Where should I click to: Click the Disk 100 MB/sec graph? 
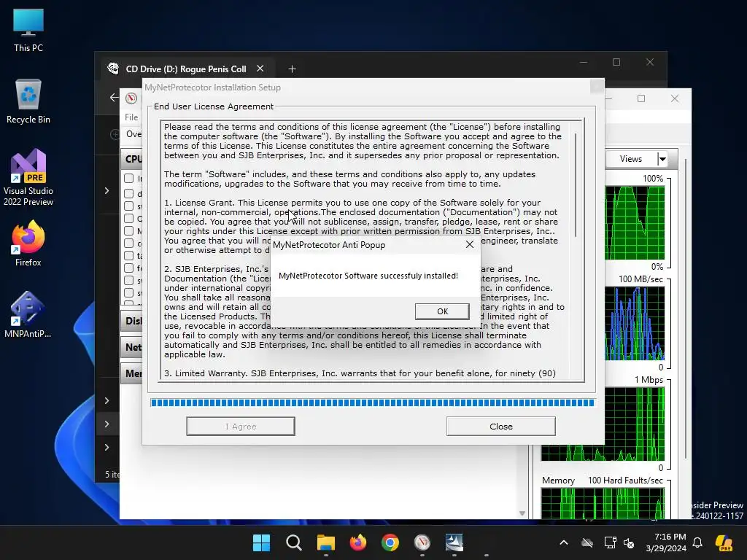pyautogui.click(x=635, y=323)
